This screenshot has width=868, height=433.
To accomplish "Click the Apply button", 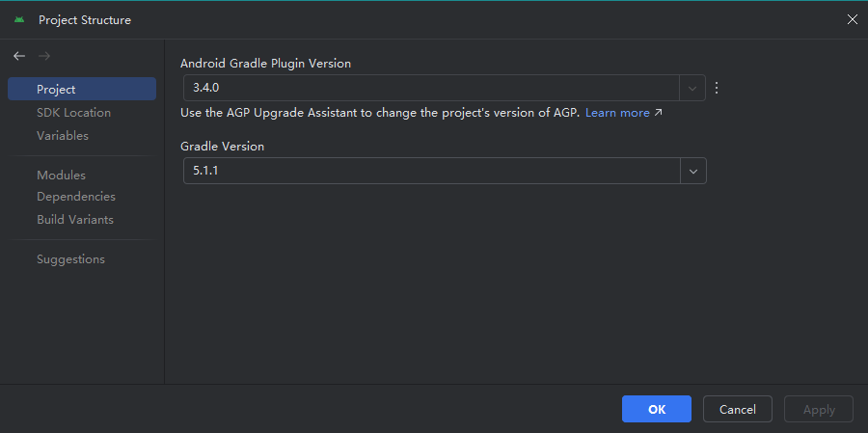I will click(818, 409).
